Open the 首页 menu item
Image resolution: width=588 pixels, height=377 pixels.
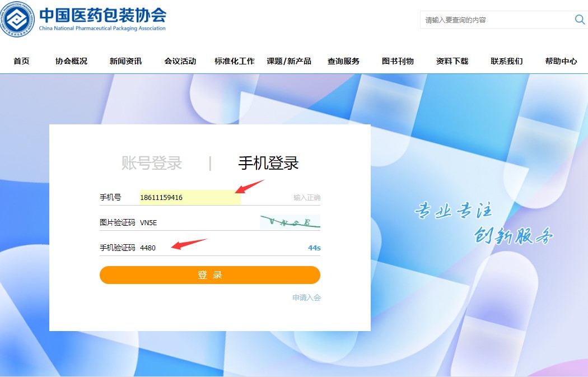21,61
